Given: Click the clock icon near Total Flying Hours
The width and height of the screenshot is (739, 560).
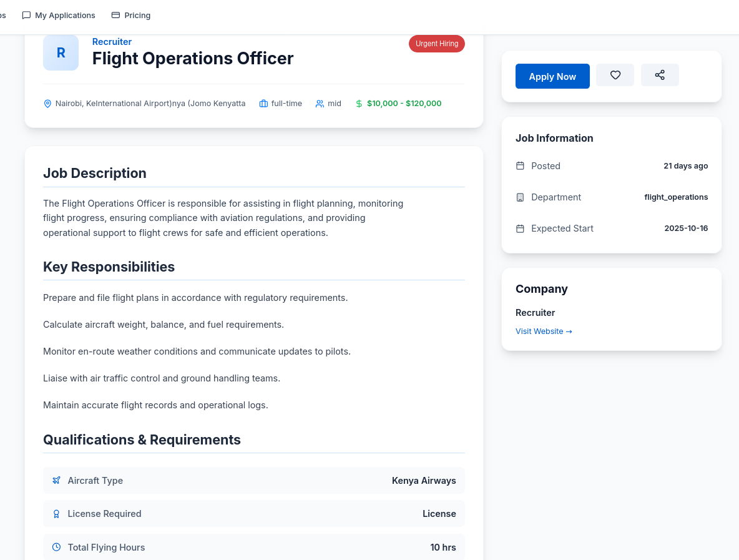Looking at the screenshot, I should tap(56, 547).
